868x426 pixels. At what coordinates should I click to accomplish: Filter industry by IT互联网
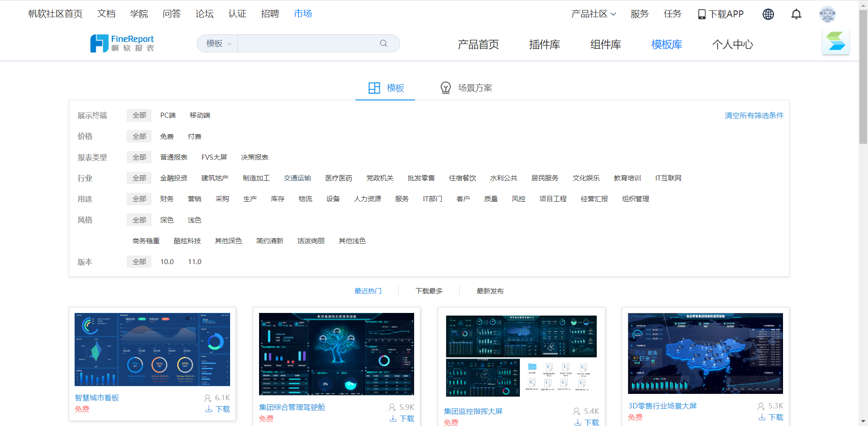click(668, 178)
